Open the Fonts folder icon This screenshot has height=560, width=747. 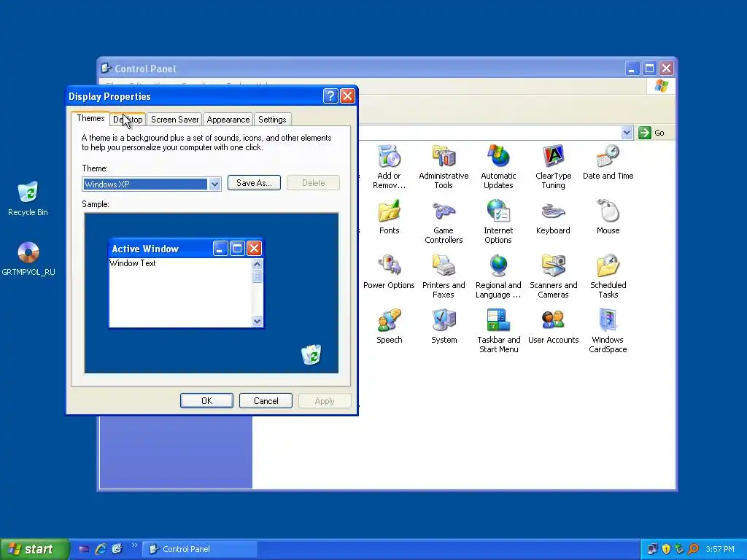tap(390, 211)
